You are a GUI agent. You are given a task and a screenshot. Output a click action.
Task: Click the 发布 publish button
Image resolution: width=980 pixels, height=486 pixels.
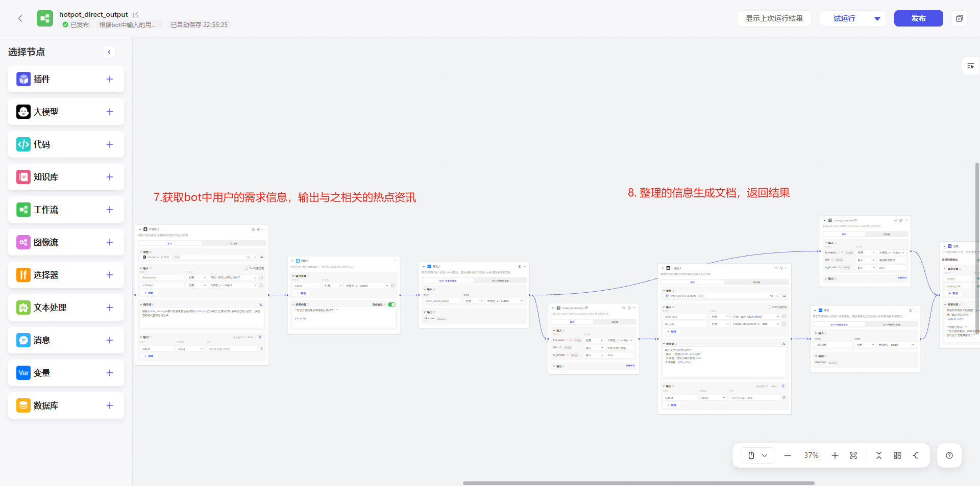pyautogui.click(x=918, y=18)
